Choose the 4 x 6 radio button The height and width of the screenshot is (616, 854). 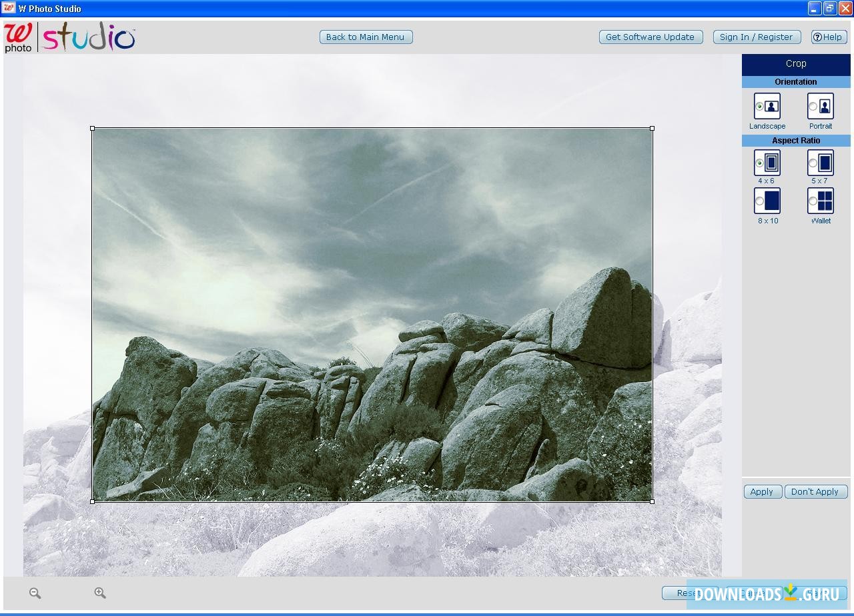(x=759, y=163)
